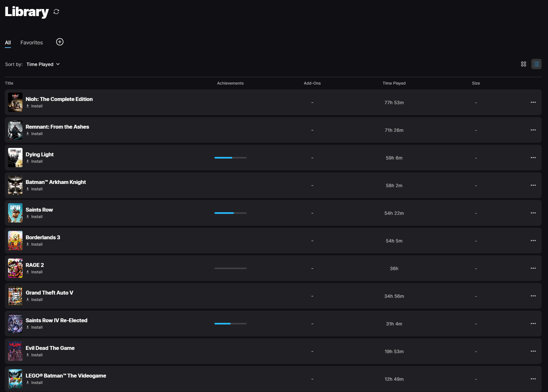This screenshot has width=548, height=392.
Task: Install Borderlands 3
Action: (34, 244)
